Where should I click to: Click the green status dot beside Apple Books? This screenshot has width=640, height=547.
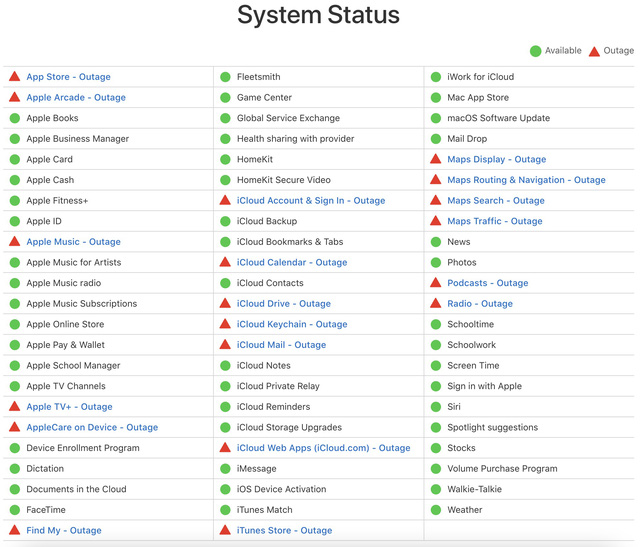coord(15,118)
